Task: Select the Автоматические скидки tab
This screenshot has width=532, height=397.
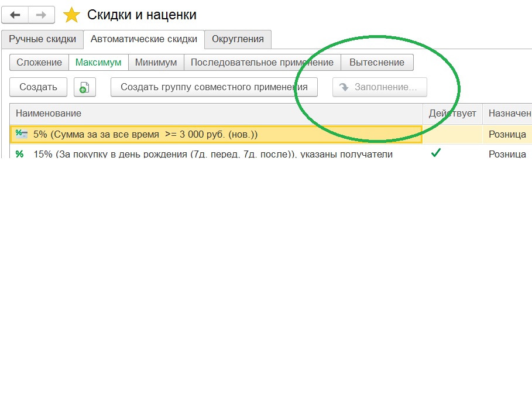Action: point(144,39)
